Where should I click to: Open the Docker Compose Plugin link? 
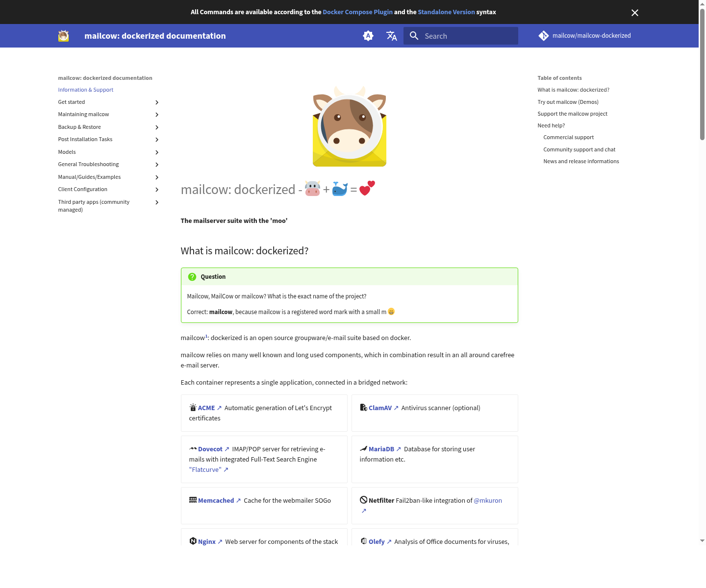coord(357,12)
